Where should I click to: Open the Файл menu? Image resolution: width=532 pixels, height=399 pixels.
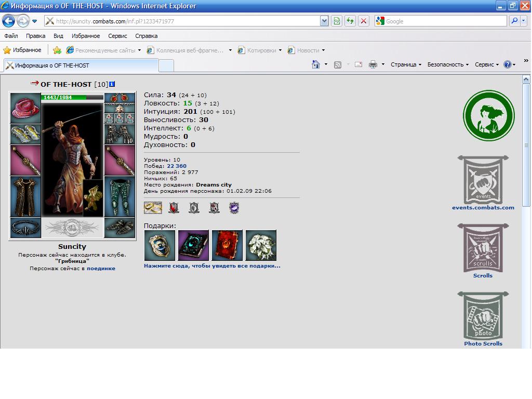coord(11,36)
